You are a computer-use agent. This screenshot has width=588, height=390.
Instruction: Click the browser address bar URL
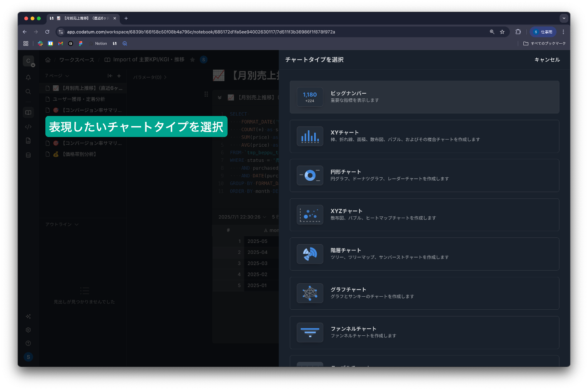pos(201,32)
